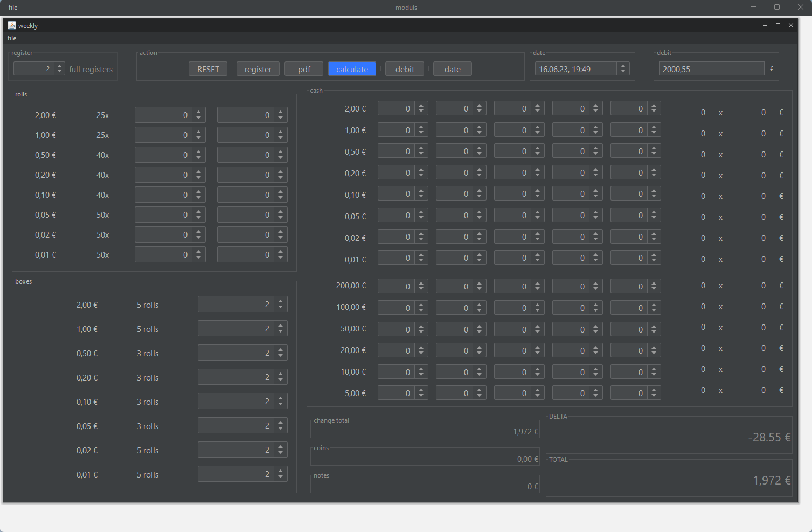Click the date action button
The image size is (812, 532).
(x=453, y=69)
